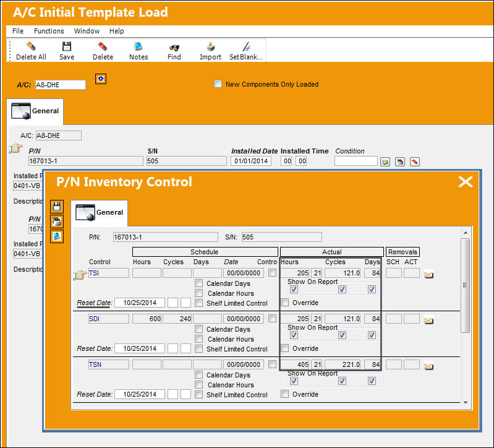Select General tab in A/C Initial Template Load
Image resolution: width=494 pixels, height=448 pixels.
pyautogui.click(x=35, y=111)
